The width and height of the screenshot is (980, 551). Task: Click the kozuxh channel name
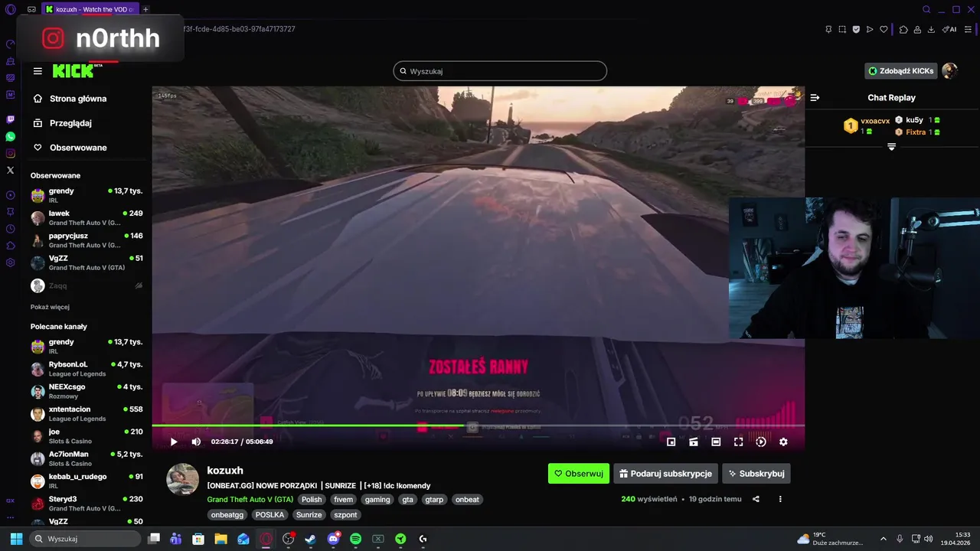click(225, 471)
